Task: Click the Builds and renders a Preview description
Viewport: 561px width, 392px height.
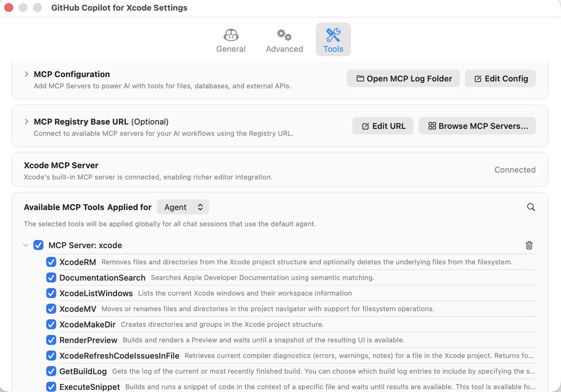Action: pyautogui.click(x=264, y=340)
